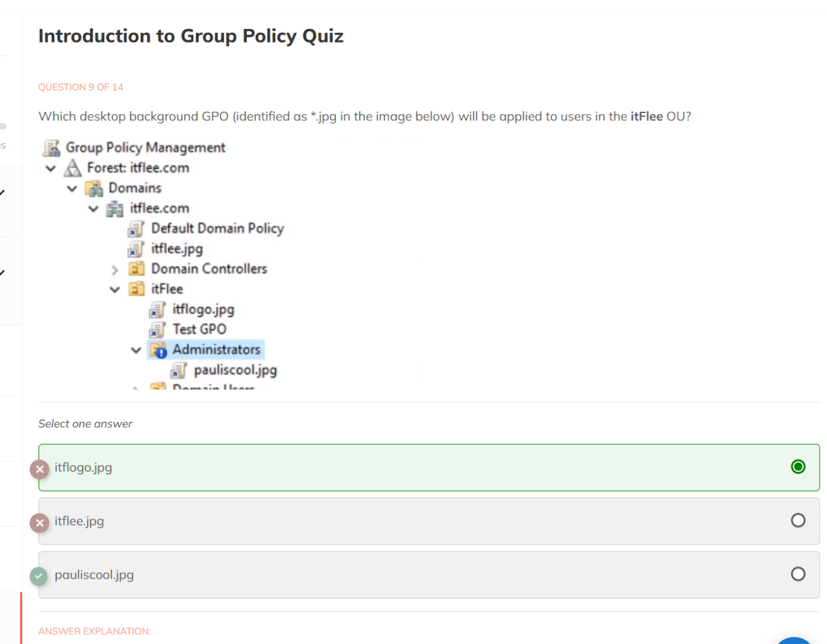This screenshot has height=644, width=827.
Task: Select the itflogo.jpg radio button
Action: 798,467
